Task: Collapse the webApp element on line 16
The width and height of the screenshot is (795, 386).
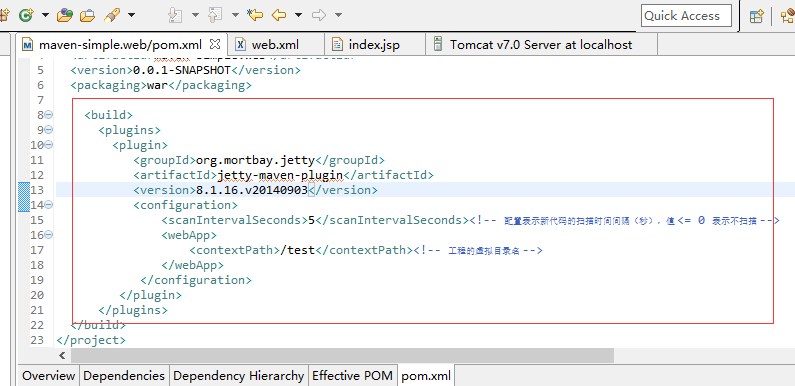Action: (x=49, y=235)
